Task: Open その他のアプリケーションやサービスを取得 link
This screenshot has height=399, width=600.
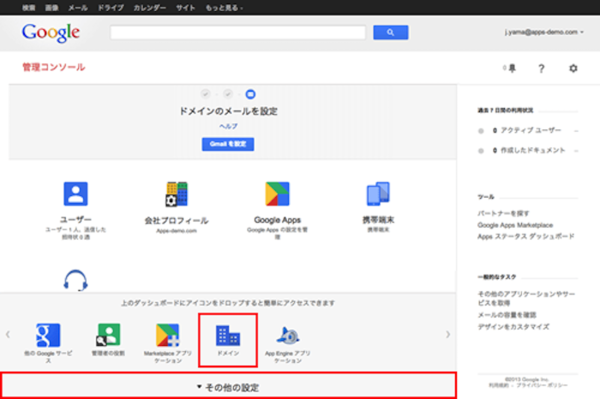Action: [526, 298]
